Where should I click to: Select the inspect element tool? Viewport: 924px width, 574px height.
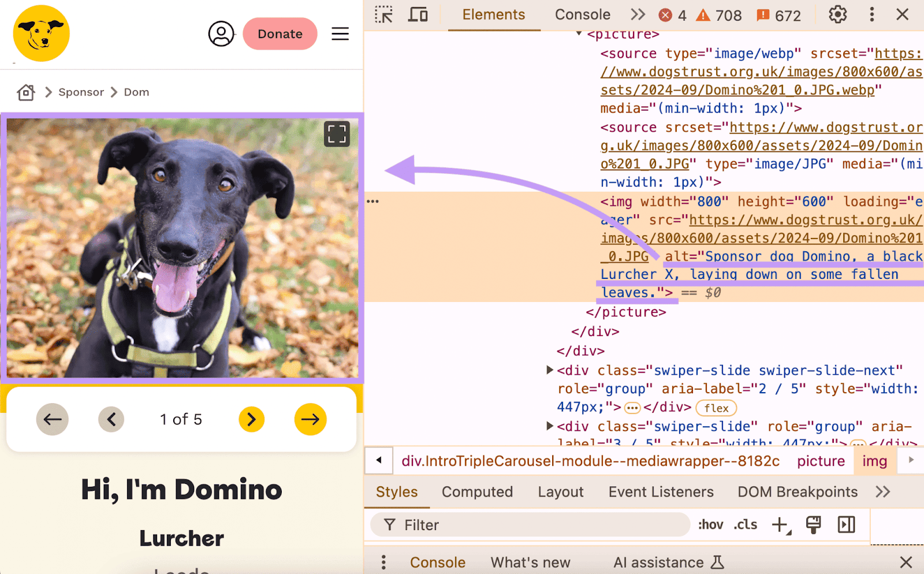383,14
